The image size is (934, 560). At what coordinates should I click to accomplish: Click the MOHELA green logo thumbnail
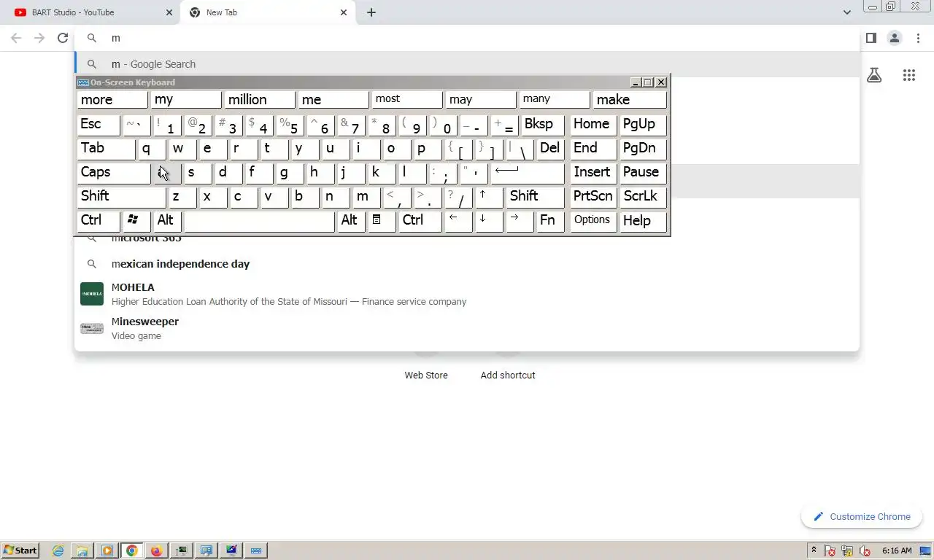click(92, 294)
